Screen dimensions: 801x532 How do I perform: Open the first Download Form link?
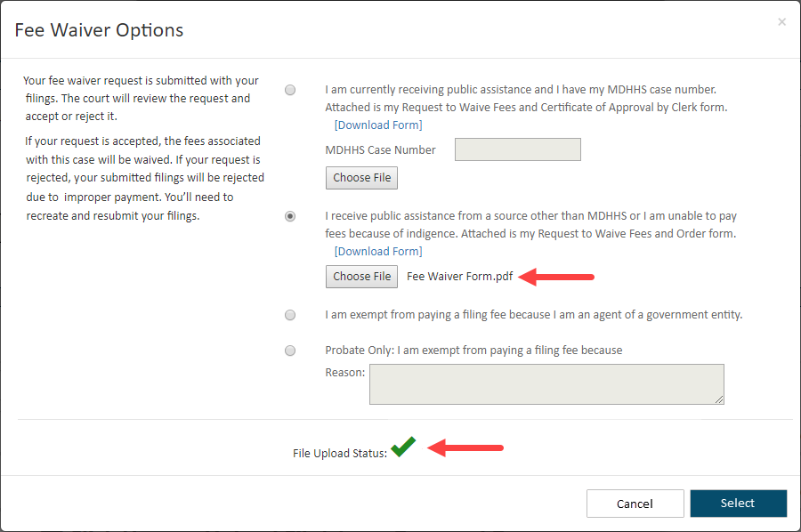click(x=378, y=125)
